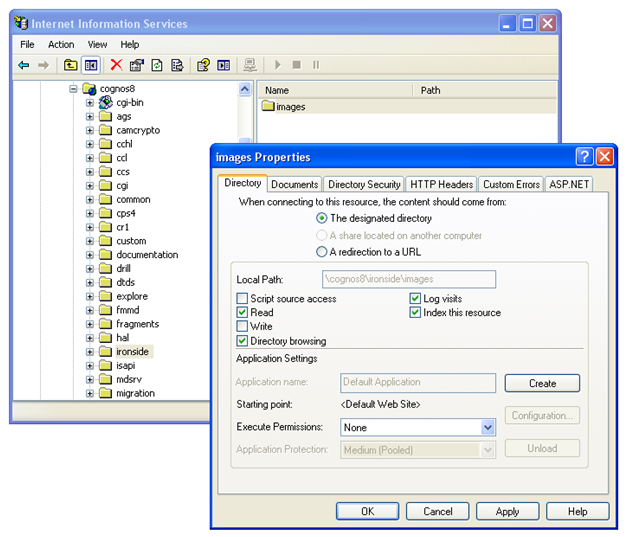Select the mdsrv tree item
Viewport: 628px width, 537px height.
pyautogui.click(x=129, y=379)
